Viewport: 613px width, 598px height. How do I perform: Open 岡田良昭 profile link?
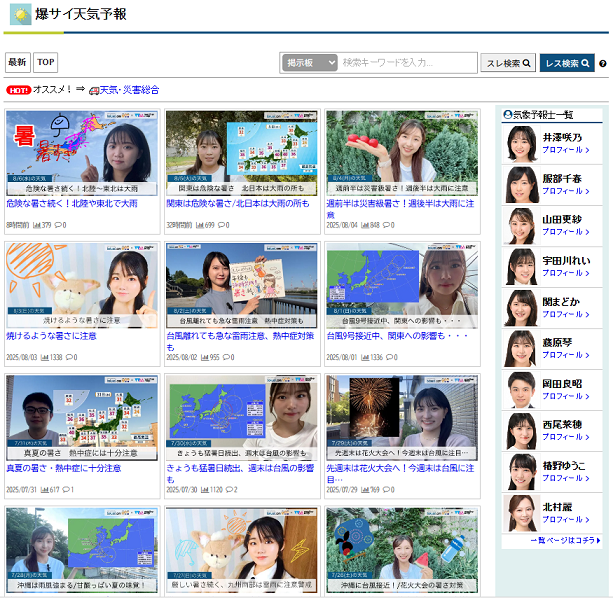click(566, 396)
